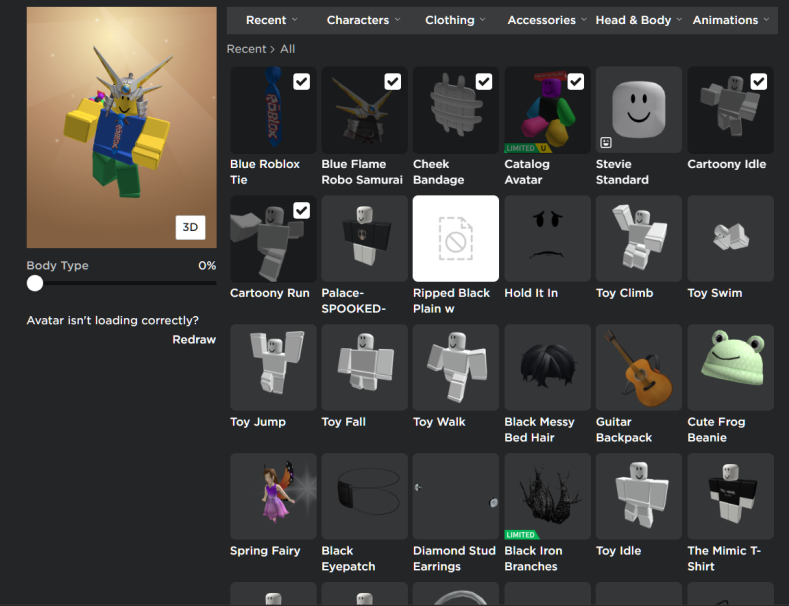Viewport: 789px width, 606px height.
Task: Select the Spring Fairy item
Action: click(273, 496)
